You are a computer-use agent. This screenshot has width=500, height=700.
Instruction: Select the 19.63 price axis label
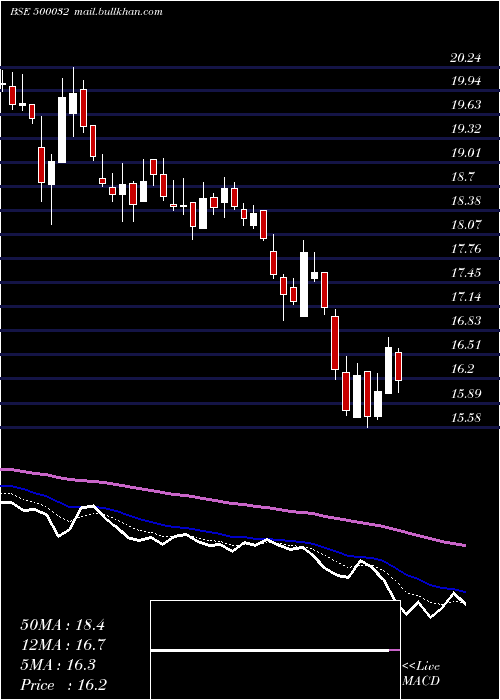coord(466,105)
